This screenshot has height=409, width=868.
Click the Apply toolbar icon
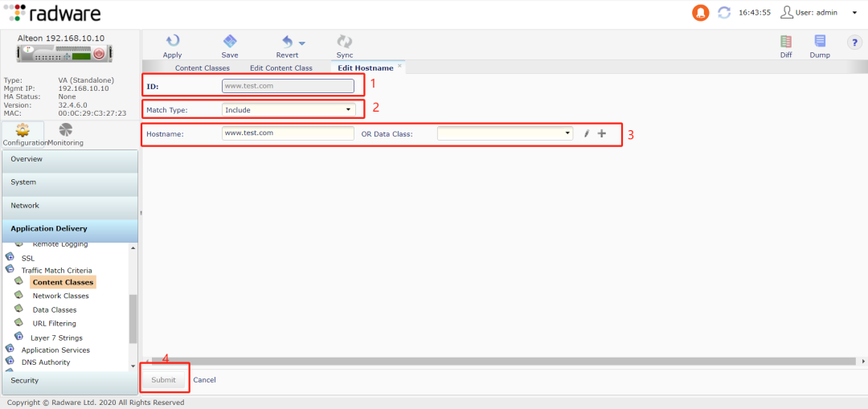172,42
